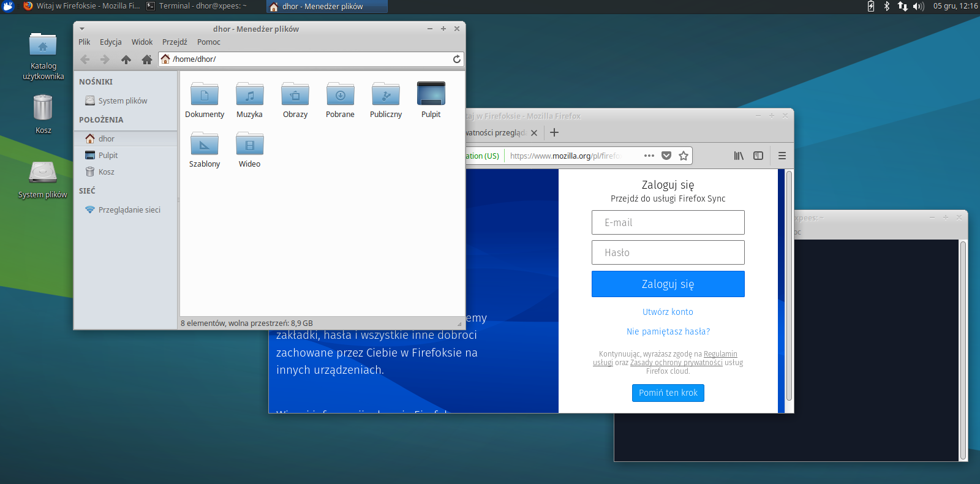Reload the current folder view
The image size is (980, 484).
tap(456, 59)
